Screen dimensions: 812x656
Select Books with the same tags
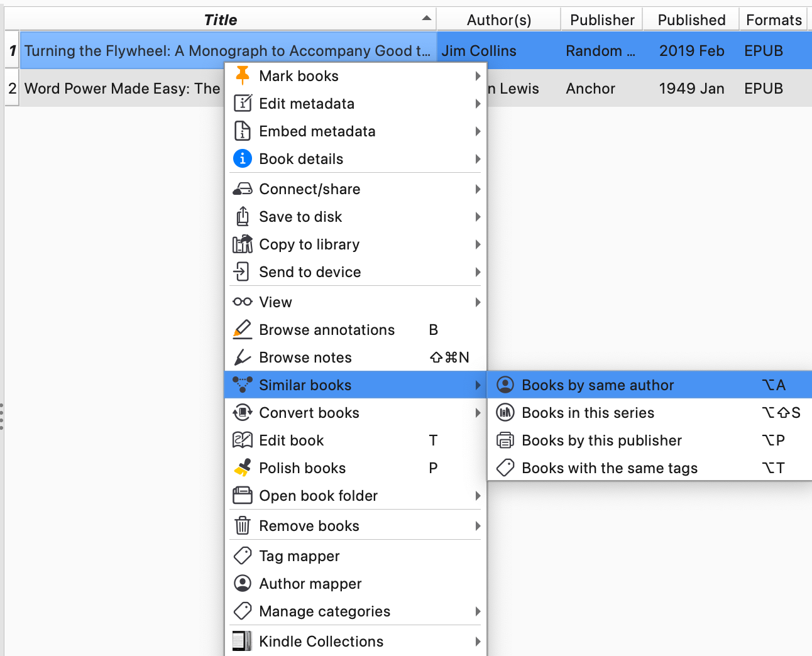point(609,468)
